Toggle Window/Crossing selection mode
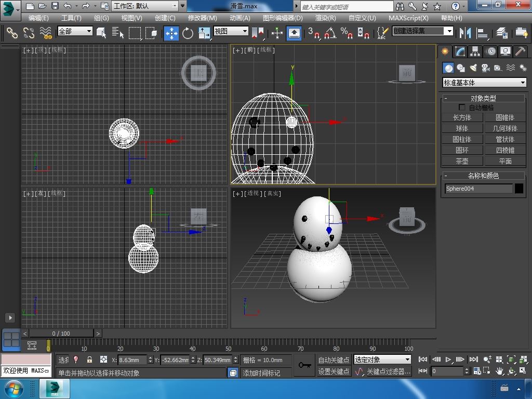 click(151, 33)
